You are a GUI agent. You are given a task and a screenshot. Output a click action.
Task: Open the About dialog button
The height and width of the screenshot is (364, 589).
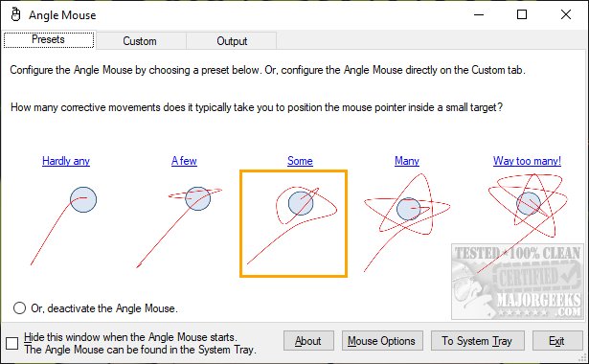point(308,341)
